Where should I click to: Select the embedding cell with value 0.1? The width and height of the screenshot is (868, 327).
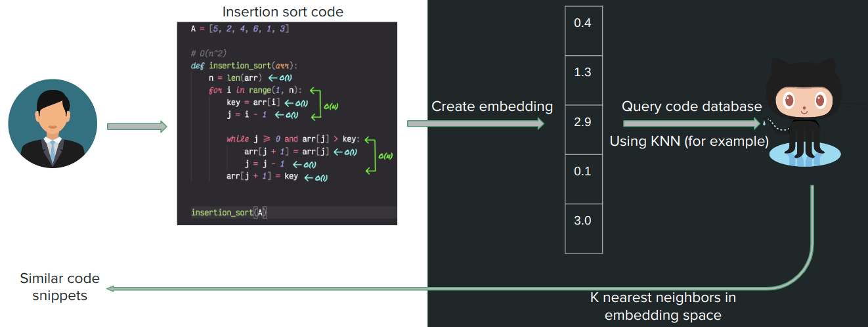(x=583, y=171)
